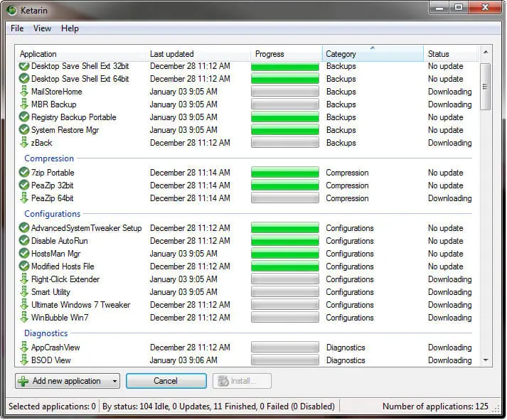The width and height of the screenshot is (507, 420).
Task: Click the Cancel button
Action: click(x=166, y=381)
